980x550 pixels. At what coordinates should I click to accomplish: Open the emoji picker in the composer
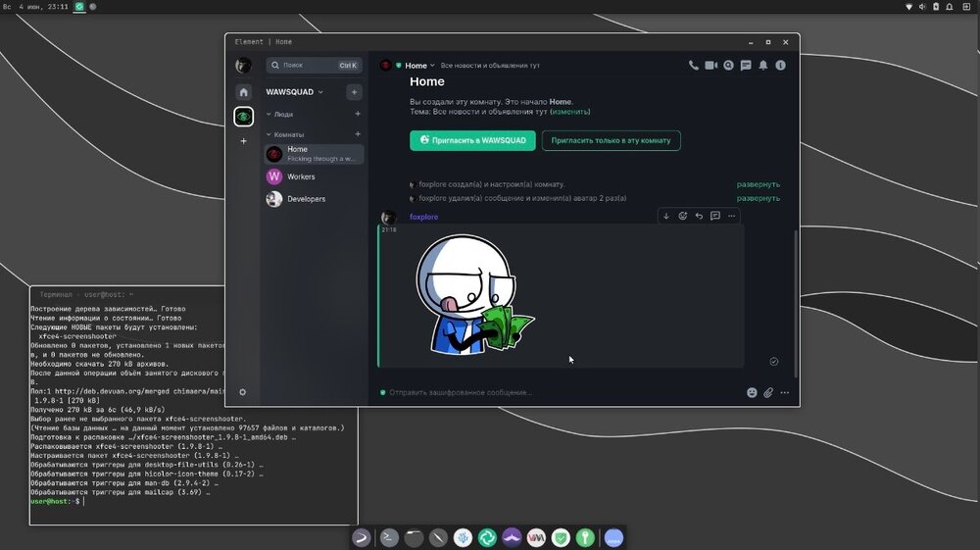[x=752, y=392]
